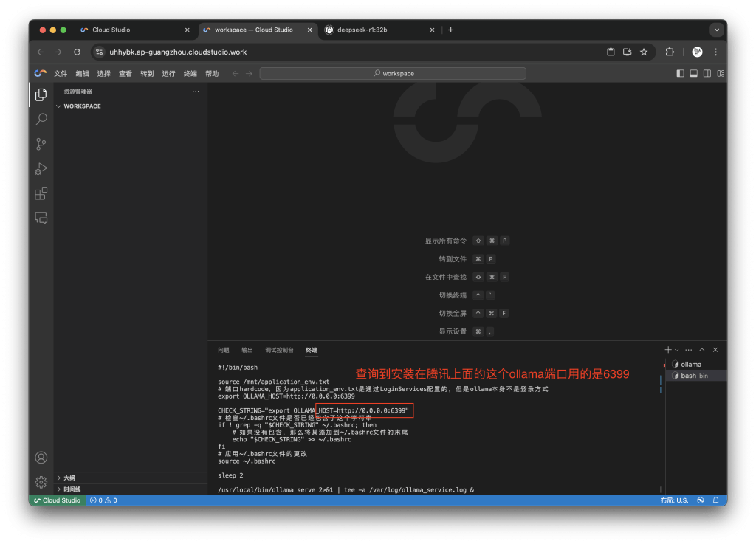Image resolution: width=756 pixels, height=544 pixels.
Task: Click the Cloud Studio logo in menu bar
Action: [41, 73]
